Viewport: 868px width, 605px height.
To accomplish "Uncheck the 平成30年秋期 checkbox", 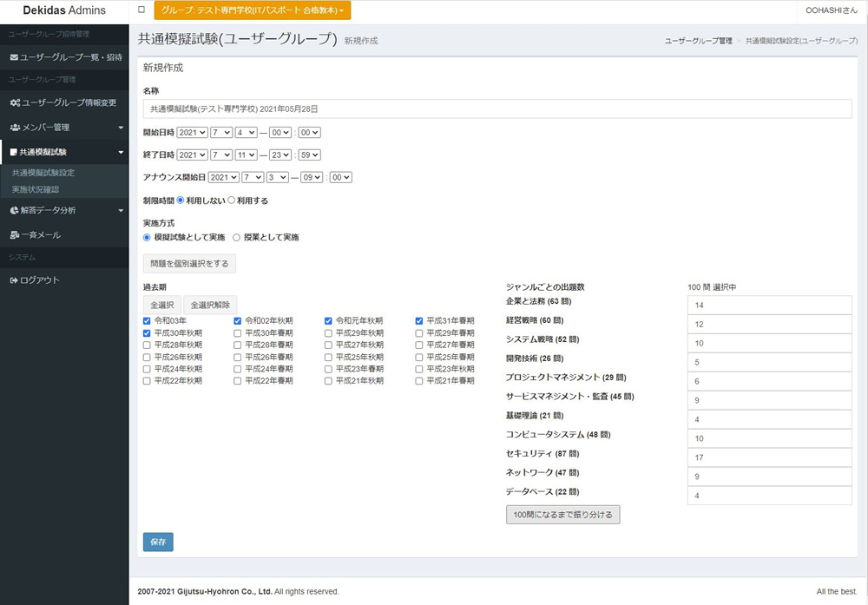I will point(147,333).
